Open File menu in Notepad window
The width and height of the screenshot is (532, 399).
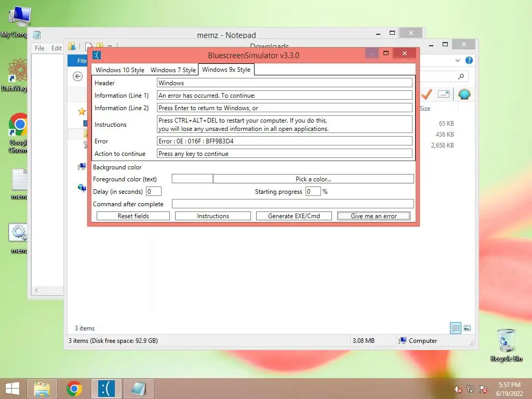click(39, 48)
